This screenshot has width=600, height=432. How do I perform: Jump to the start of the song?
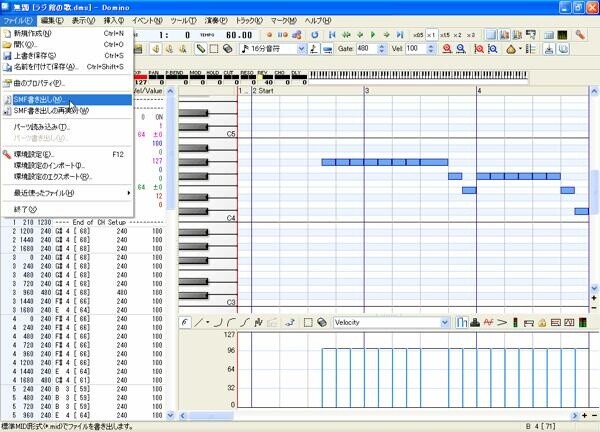pyautogui.click(x=332, y=35)
